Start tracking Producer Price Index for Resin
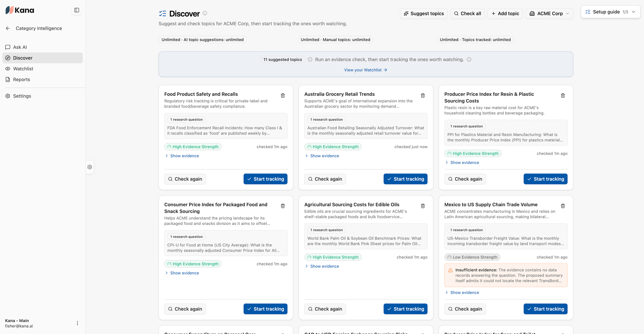The height and width of the screenshot is (334, 644). click(545, 179)
